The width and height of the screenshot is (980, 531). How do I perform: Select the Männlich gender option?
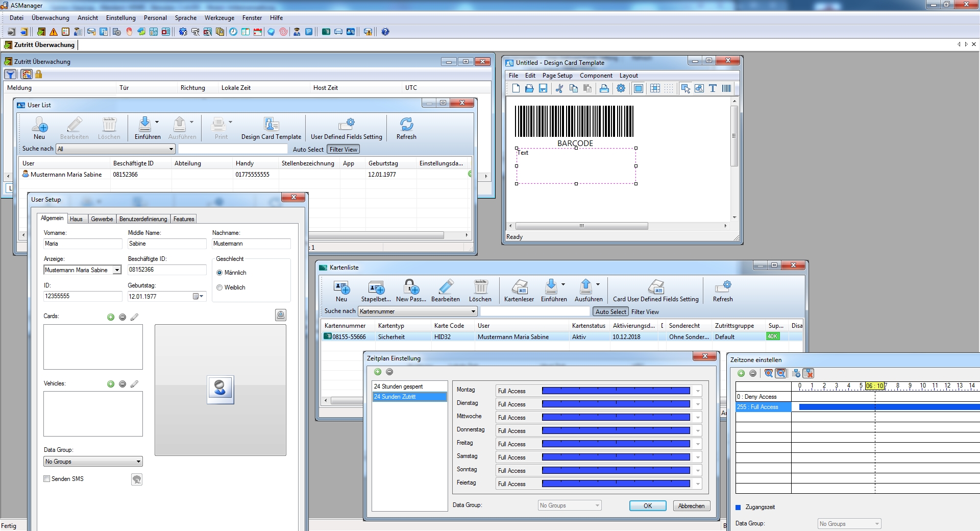click(x=219, y=273)
